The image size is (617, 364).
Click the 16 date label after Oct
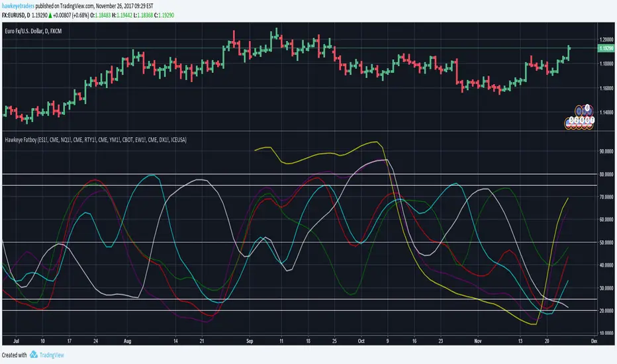pyautogui.click(x=414, y=341)
